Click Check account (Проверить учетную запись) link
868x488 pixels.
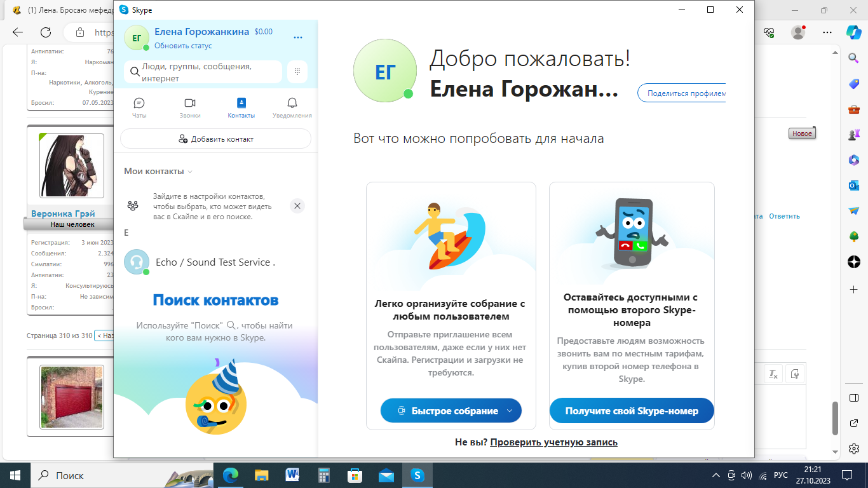coord(553,442)
